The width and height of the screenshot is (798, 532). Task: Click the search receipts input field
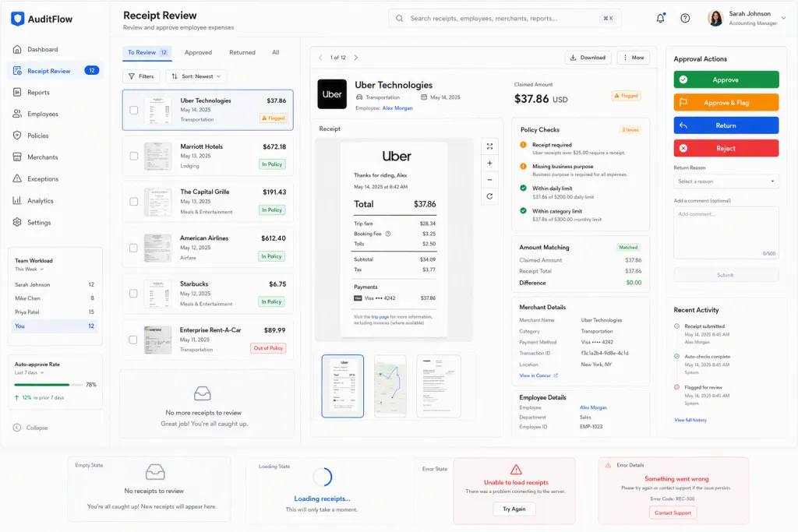tap(505, 19)
